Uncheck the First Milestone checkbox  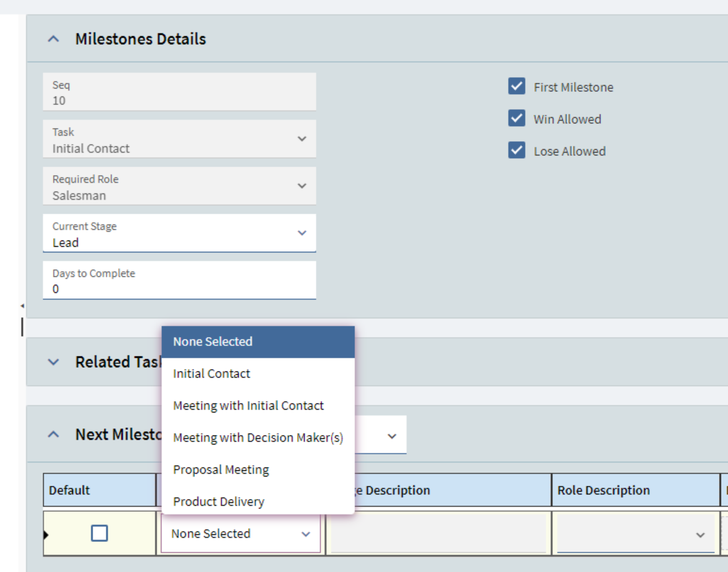(517, 86)
